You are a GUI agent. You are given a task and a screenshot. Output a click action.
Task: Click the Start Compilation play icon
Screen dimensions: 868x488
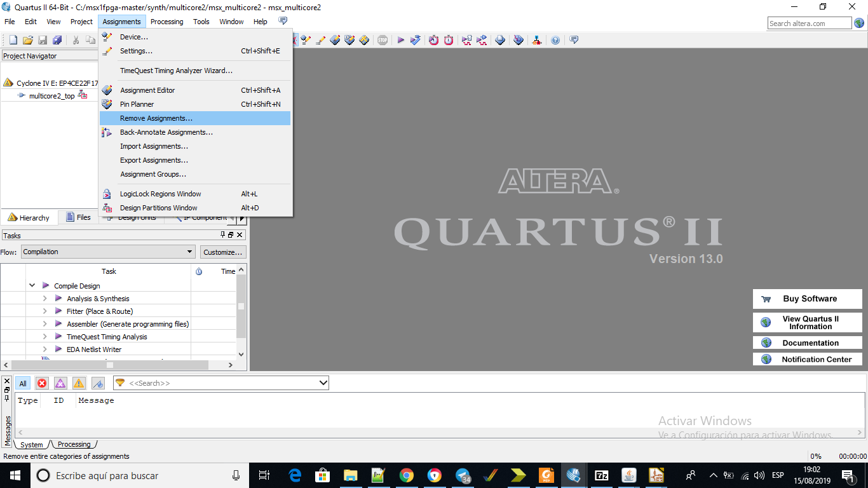tap(401, 40)
